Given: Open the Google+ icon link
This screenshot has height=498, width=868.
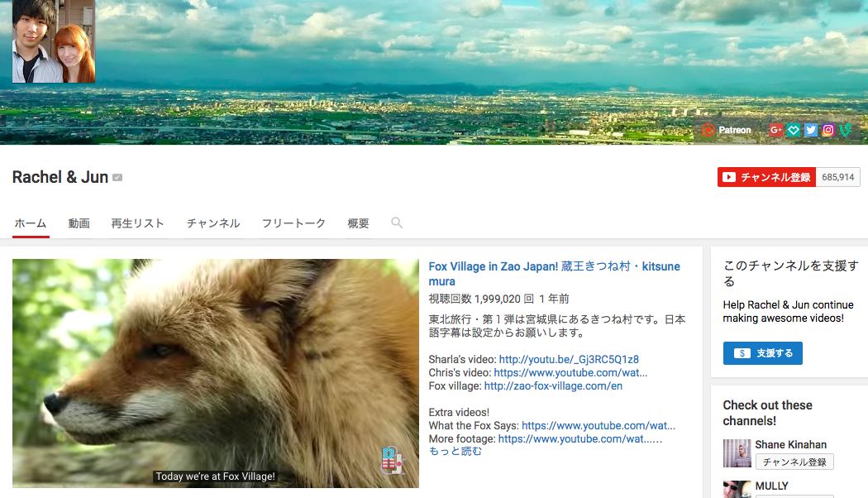Looking at the screenshot, I should [776, 130].
